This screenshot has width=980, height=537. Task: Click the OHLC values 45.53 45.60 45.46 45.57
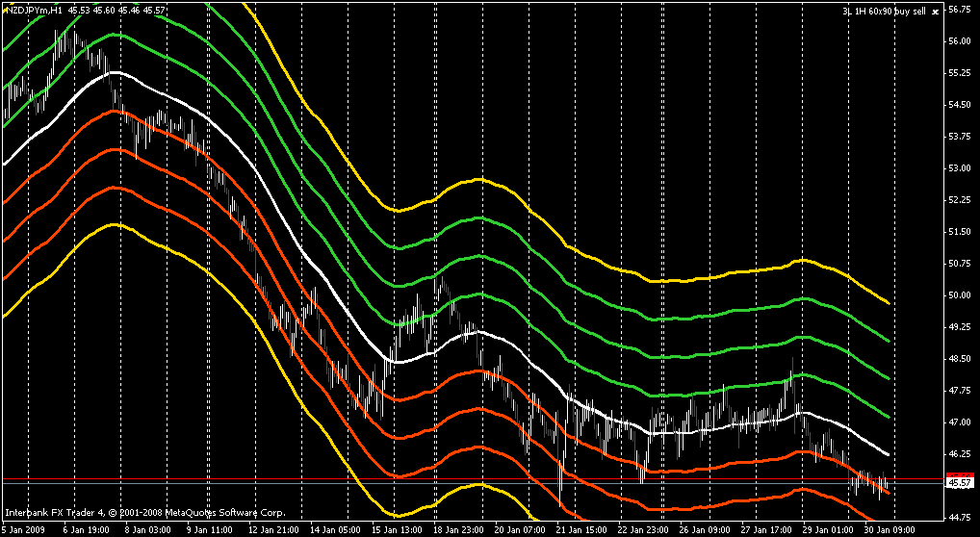click(116, 10)
